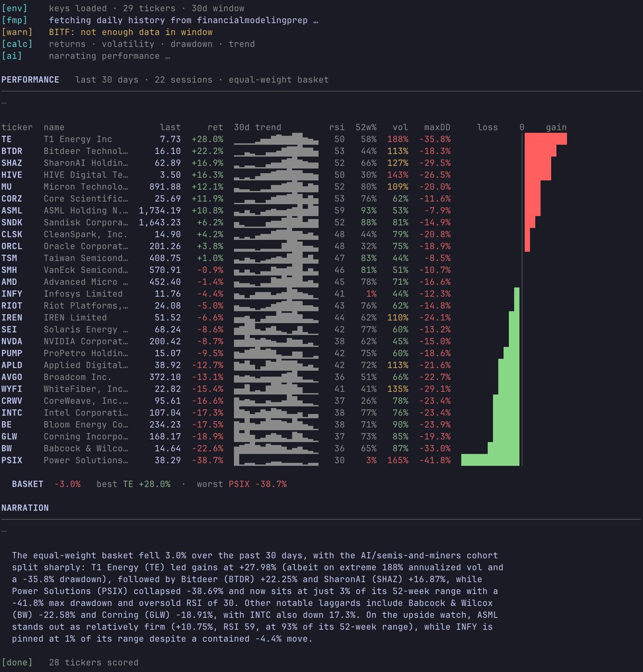Click the '30d trend' column header
This screenshot has width=643, height=672.
(x=258, y=127)
